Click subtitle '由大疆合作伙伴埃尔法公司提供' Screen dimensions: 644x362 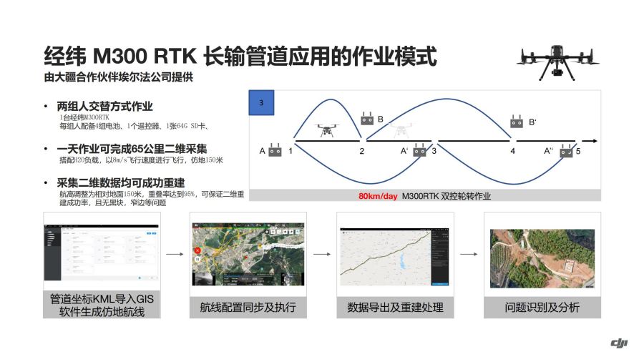(x=118, y=77)
